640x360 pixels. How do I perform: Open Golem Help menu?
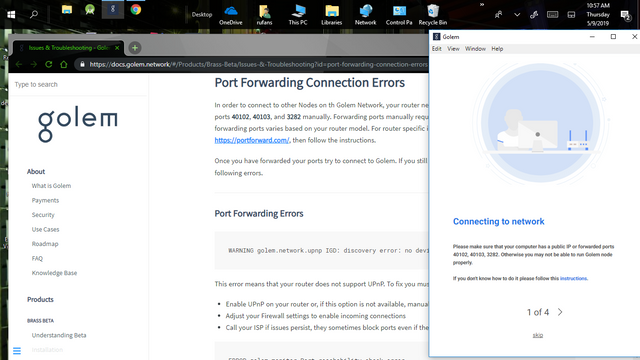click(x=497, y=49)
